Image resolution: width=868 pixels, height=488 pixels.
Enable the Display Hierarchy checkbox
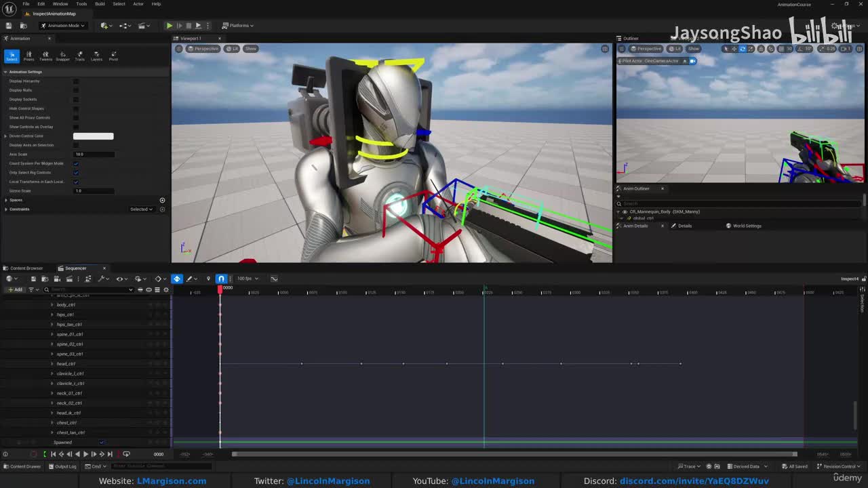coord(76,81)
